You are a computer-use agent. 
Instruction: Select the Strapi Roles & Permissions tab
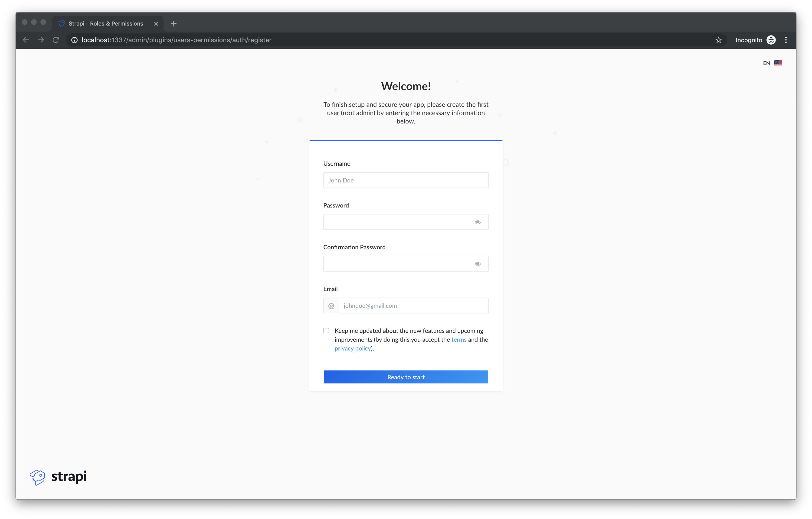[x=105, y=24]
